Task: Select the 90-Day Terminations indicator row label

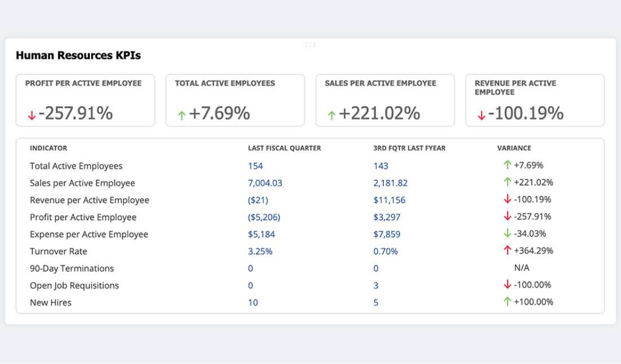Action: coord(72,269)
